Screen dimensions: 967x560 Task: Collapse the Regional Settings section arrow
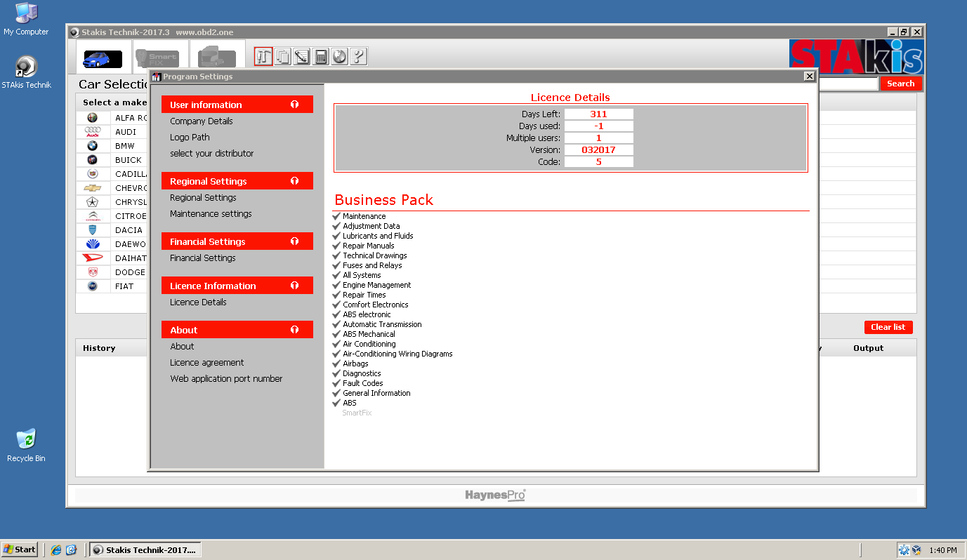[x=294, y=181]
